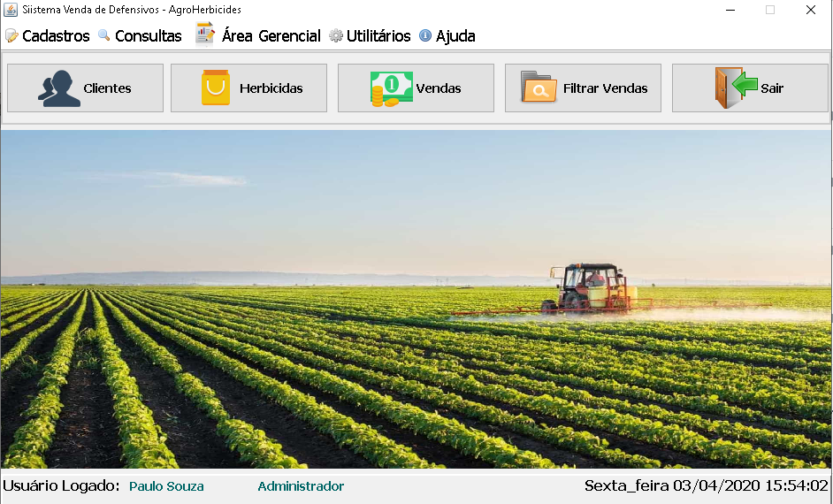Open the Utilitários menu
Viewport: 833px width, 504px height.
pos(371,35)
